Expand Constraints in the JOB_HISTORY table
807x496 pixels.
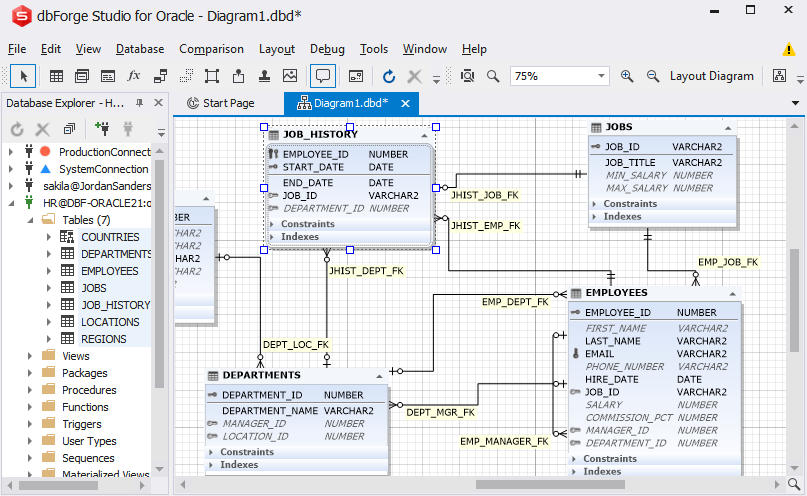pyautogui.click(x=272, y=224)
